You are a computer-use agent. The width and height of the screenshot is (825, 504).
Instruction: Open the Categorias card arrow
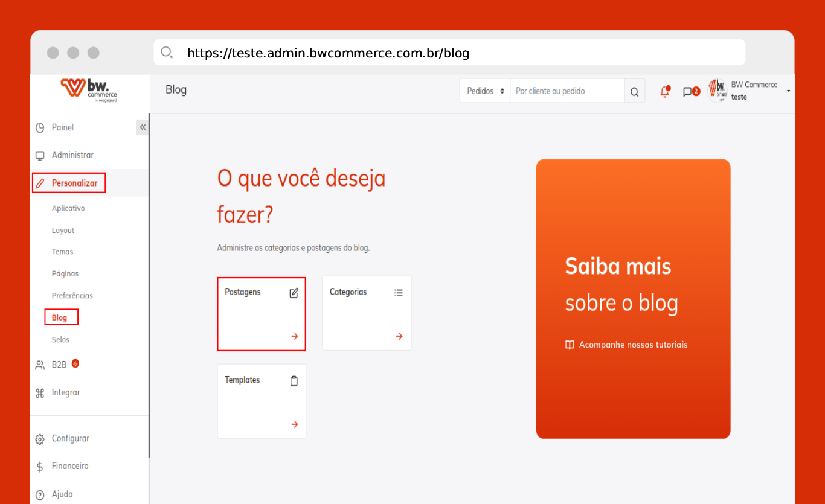[x=399, y=336]
